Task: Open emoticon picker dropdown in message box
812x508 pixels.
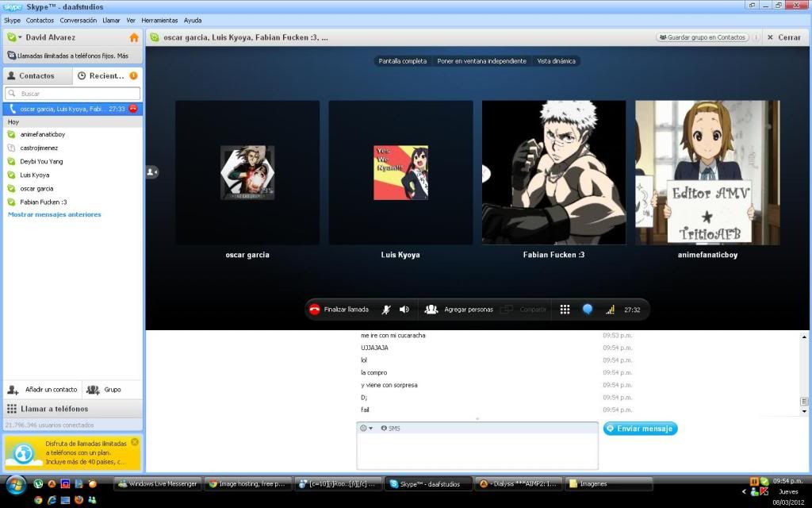Action: (x=366, y=428)
